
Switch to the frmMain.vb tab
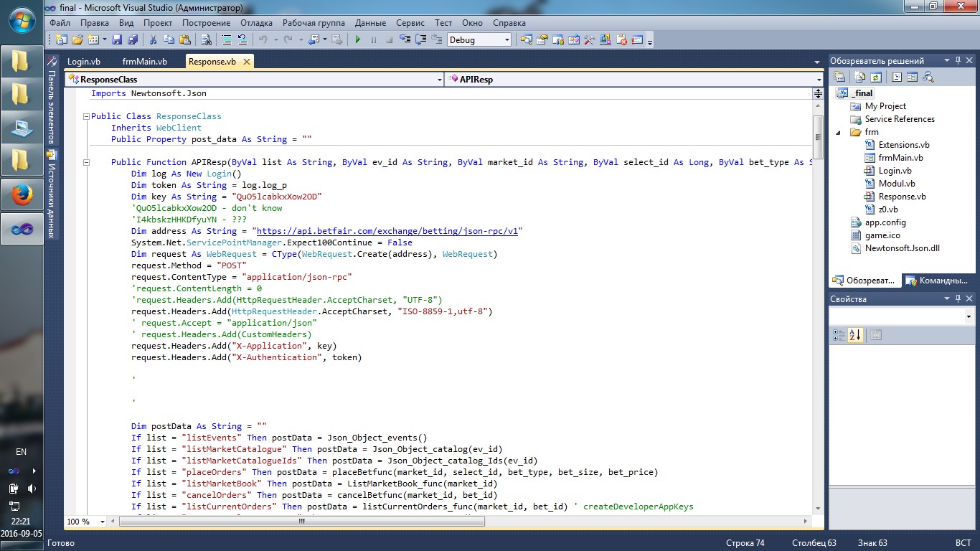tap(144, 62)
